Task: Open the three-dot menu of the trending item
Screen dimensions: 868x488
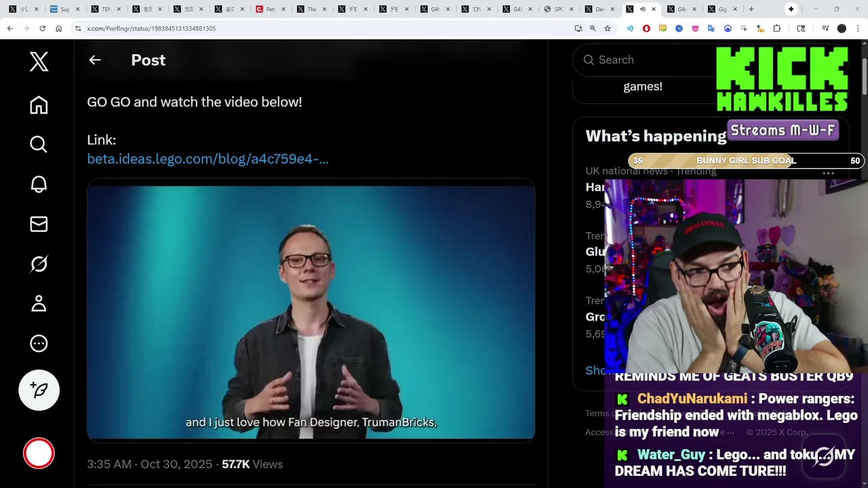Action: pos(828,174)
